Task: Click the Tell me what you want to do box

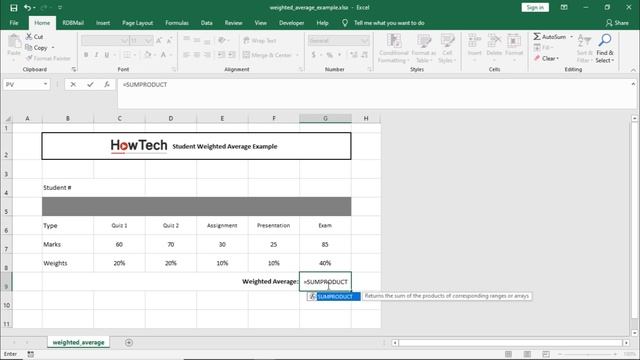Action: click(389, 23)
